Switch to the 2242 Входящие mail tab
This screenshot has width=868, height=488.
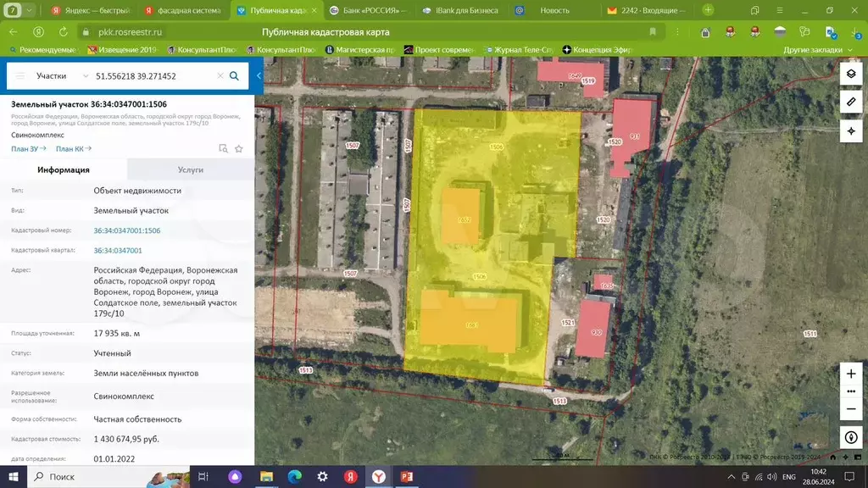pos(646,10)
